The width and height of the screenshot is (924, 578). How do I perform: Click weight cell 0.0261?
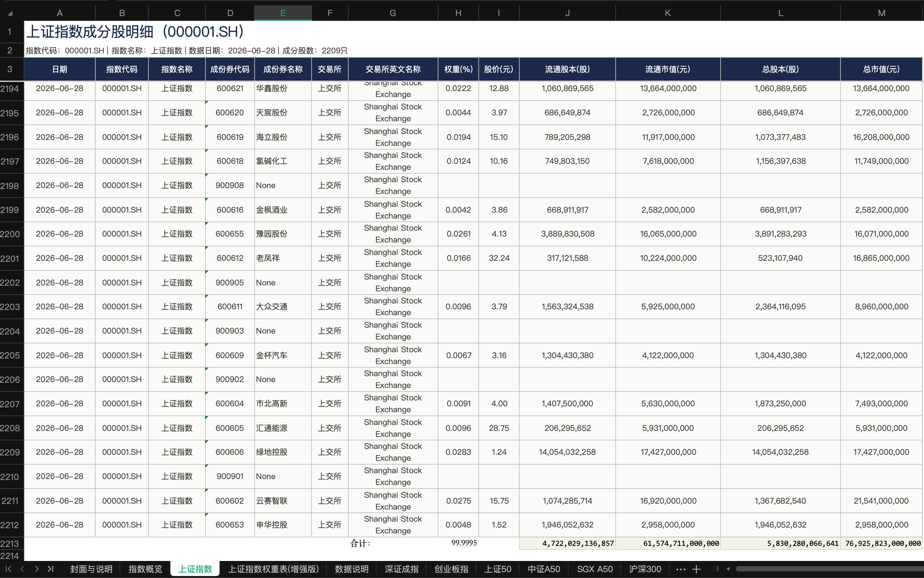[458, 234]
